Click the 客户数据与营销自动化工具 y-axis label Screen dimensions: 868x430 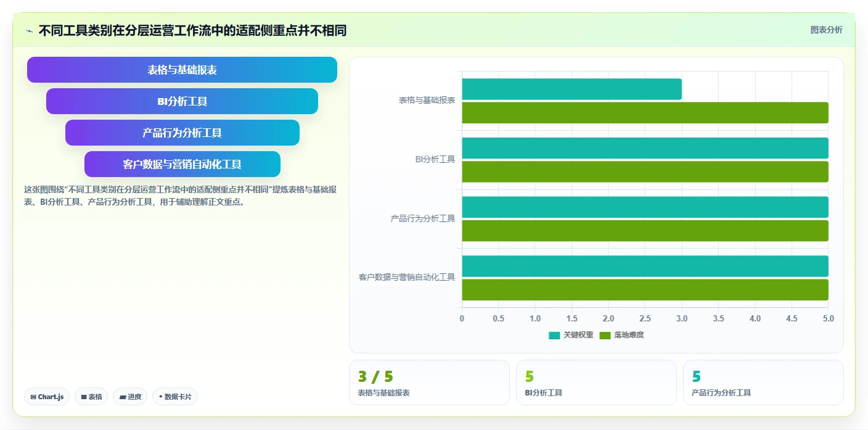[407, 278]
